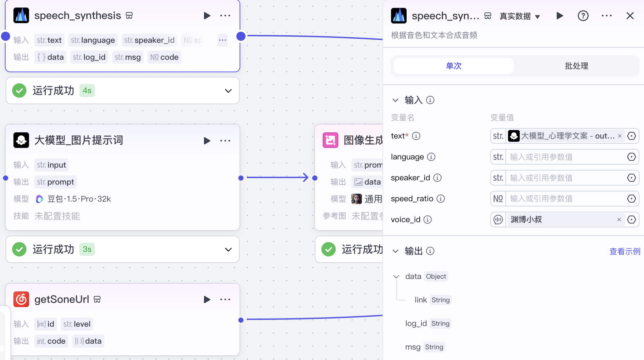This screenshot has height=360, width=644.
Task: Click the info icon beside the 输出 section
Action: (x=431, y=251)
